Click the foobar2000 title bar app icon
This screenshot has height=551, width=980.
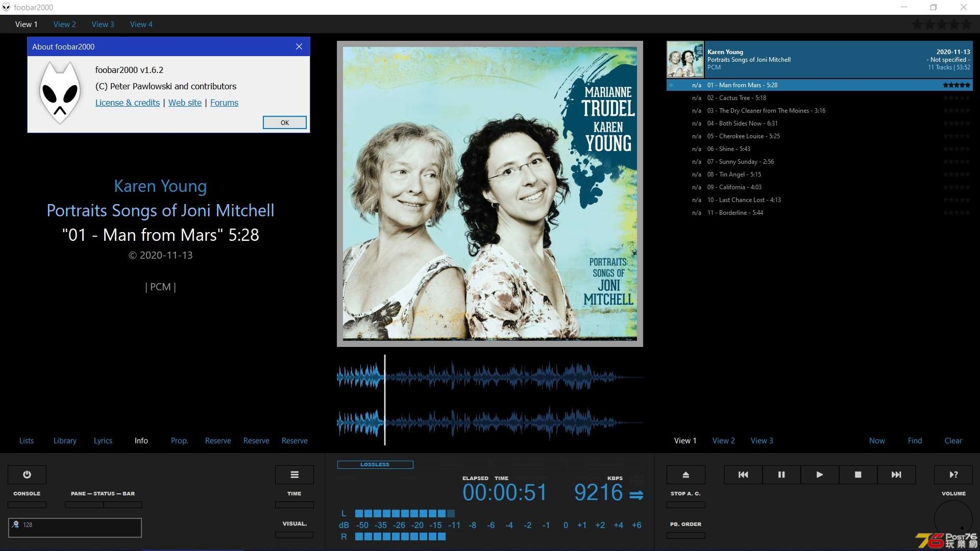6,7
